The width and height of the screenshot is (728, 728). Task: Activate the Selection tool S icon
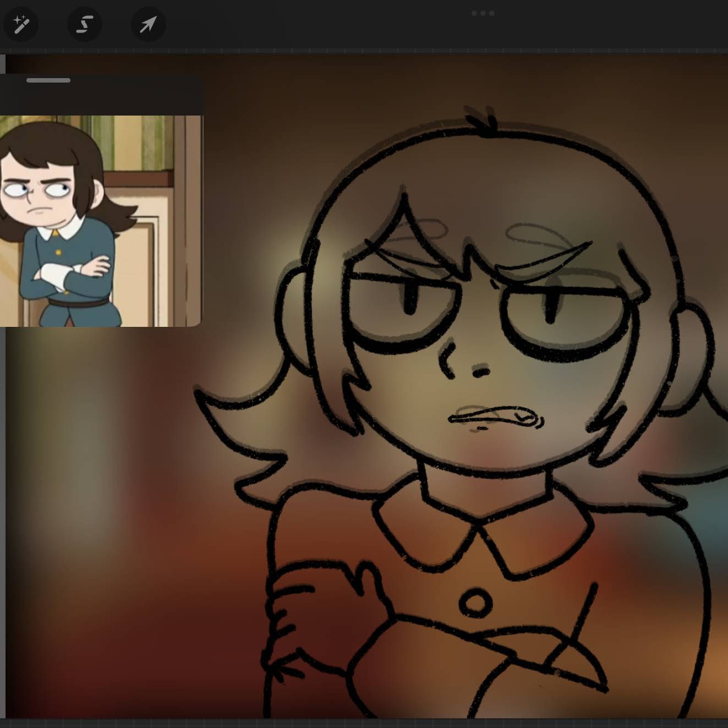84,25
